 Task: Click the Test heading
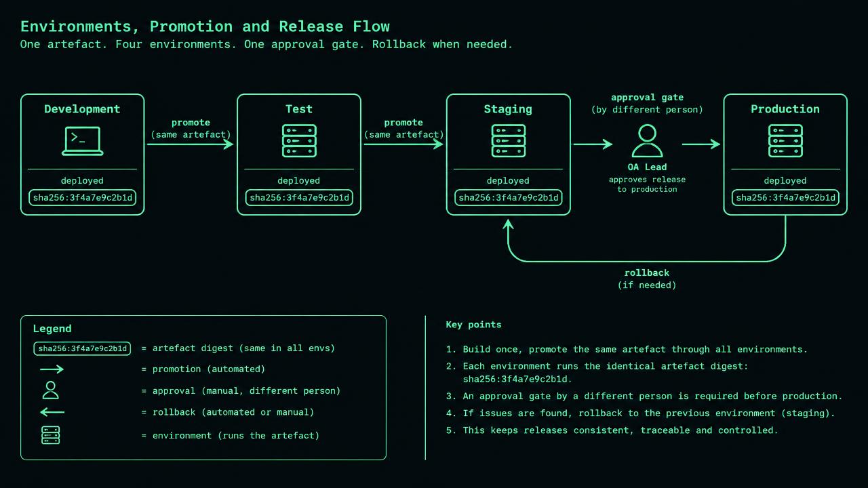[x=299, y=109]
